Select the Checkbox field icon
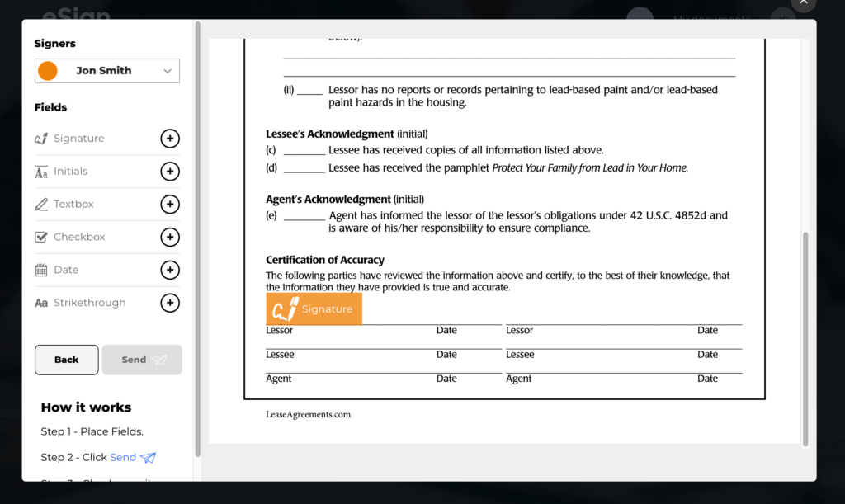Image resolution: width=845 pixels, height=504 pixels. point(41,237)
